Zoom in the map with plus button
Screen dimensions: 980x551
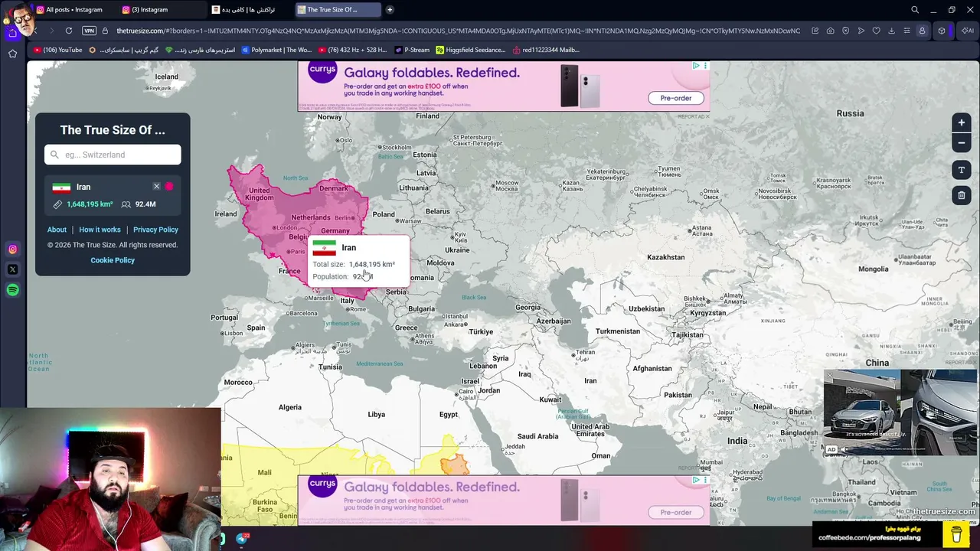962,122
